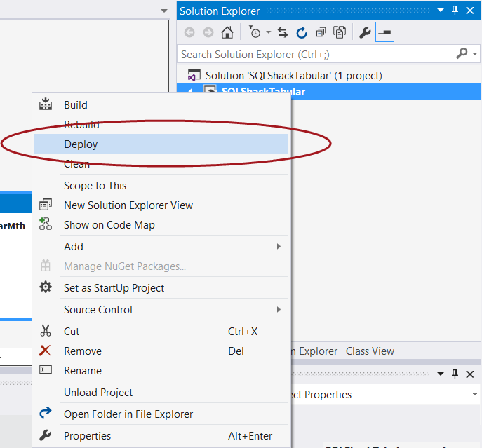Viewport: 482px width, 448px height.
Task: Click the red Remove X icon
Action: point(45,351)
